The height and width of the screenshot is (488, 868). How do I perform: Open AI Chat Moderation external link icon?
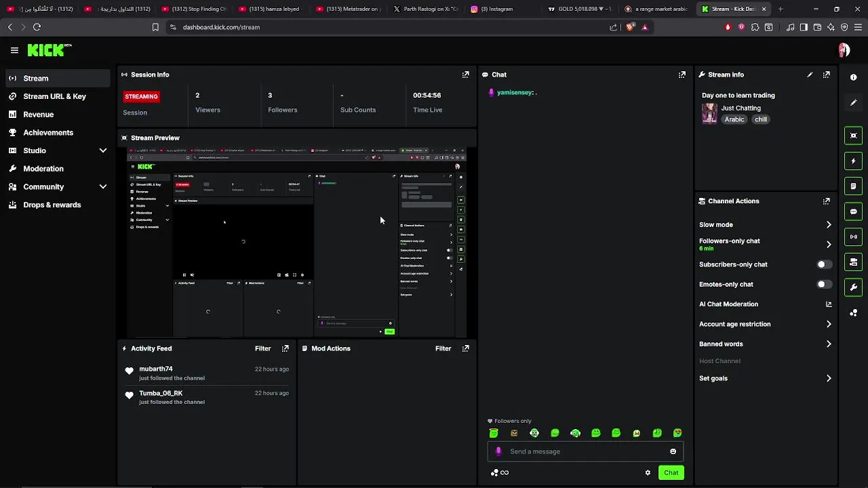click(x=828, y=304)
